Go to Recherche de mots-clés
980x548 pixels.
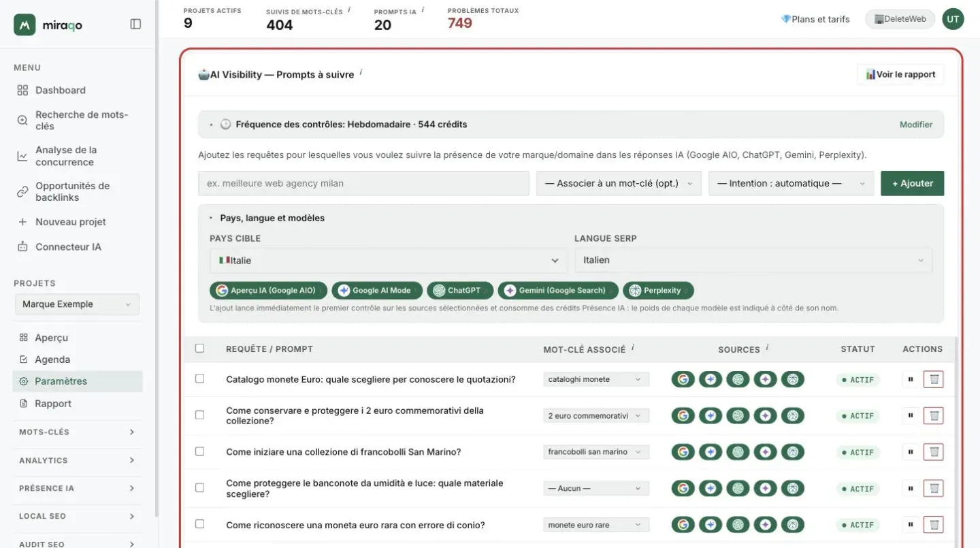tap(82, 120)
